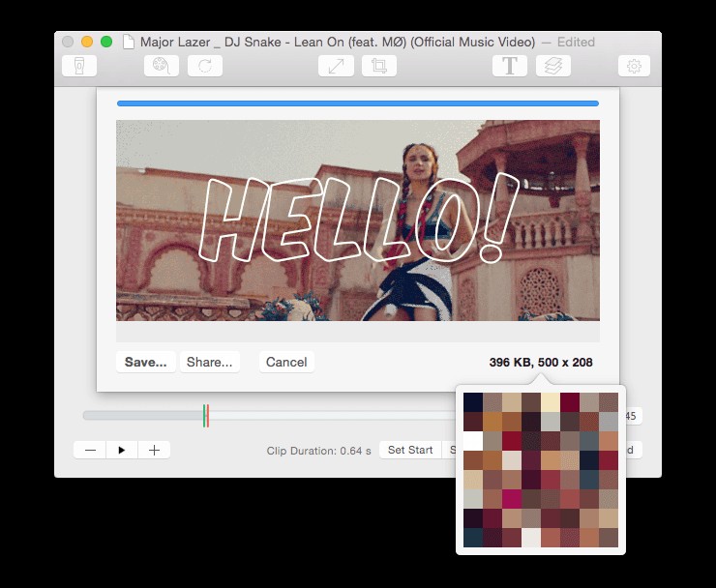Click the document icon in title bar

[129, 42]
